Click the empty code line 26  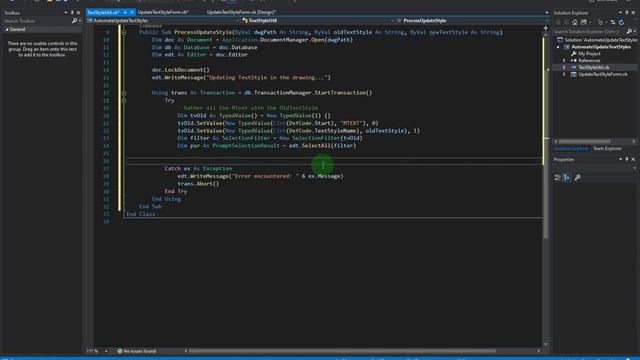pos(334,161)
